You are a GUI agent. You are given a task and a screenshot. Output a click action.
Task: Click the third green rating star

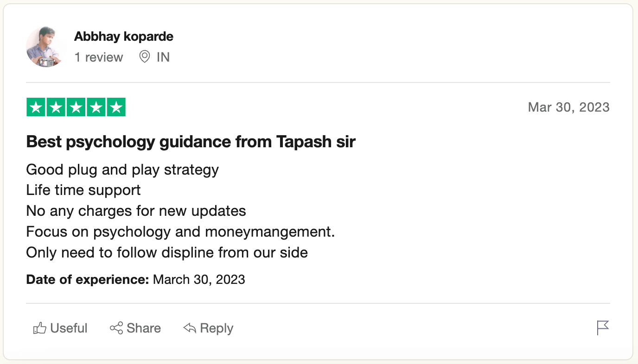coord(76,107)
